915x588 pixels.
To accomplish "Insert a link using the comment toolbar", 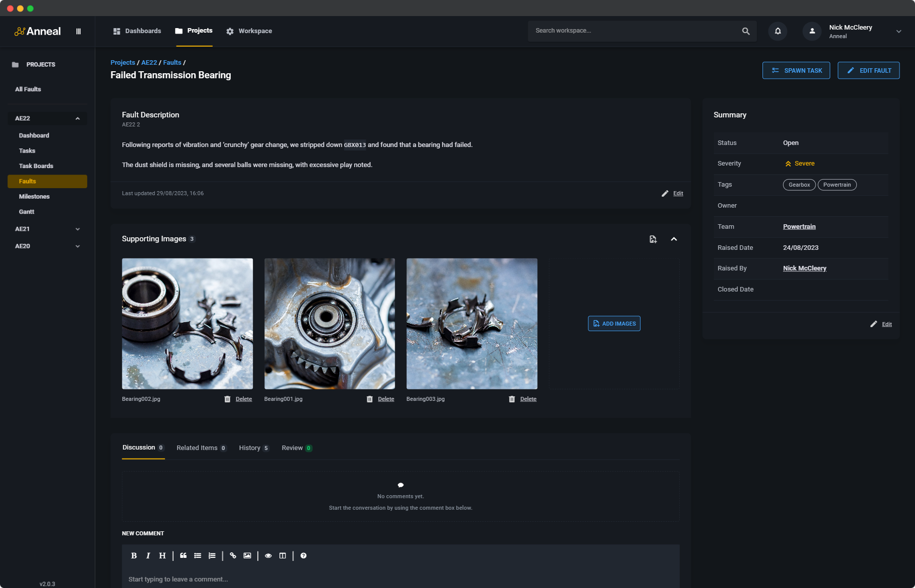I will [x=233, y=555].
